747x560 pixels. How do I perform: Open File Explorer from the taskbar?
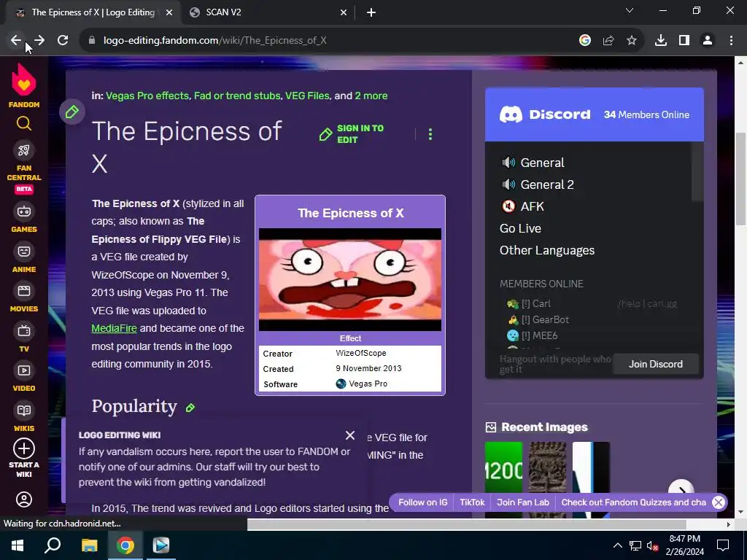(89, 545)
